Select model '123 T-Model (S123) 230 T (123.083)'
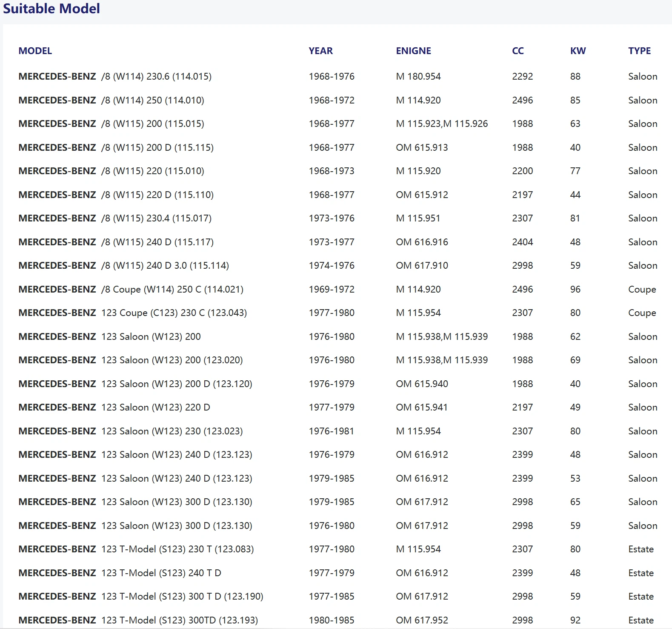This screenshot has width=672, height=629. pyautogui.click(x=177, y=549)
